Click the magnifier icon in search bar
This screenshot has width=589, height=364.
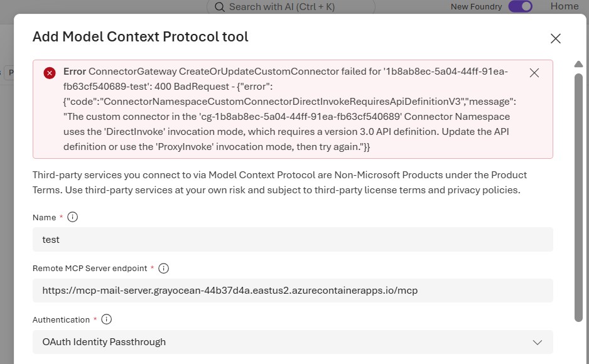[x=220, y=7]
